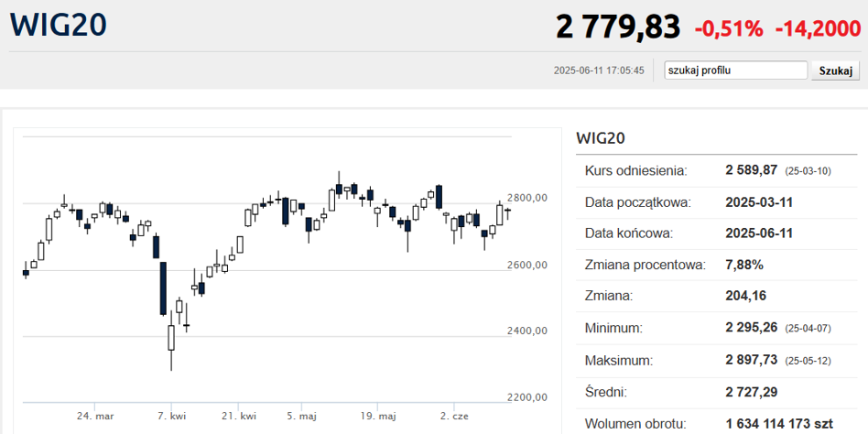Click the large WIG20 page title

coord(58,26)
